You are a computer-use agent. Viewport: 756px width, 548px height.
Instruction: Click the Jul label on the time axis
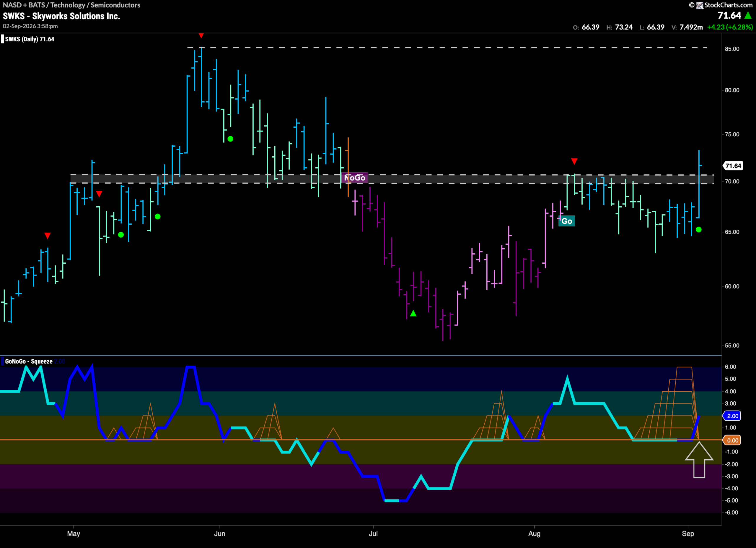(x=373, y=533)
